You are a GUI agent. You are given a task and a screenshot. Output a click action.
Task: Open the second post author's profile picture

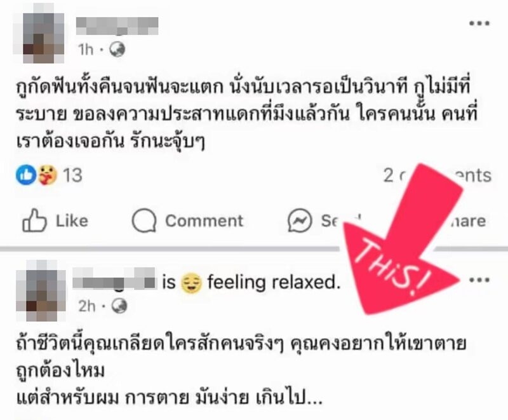(41, 290)
